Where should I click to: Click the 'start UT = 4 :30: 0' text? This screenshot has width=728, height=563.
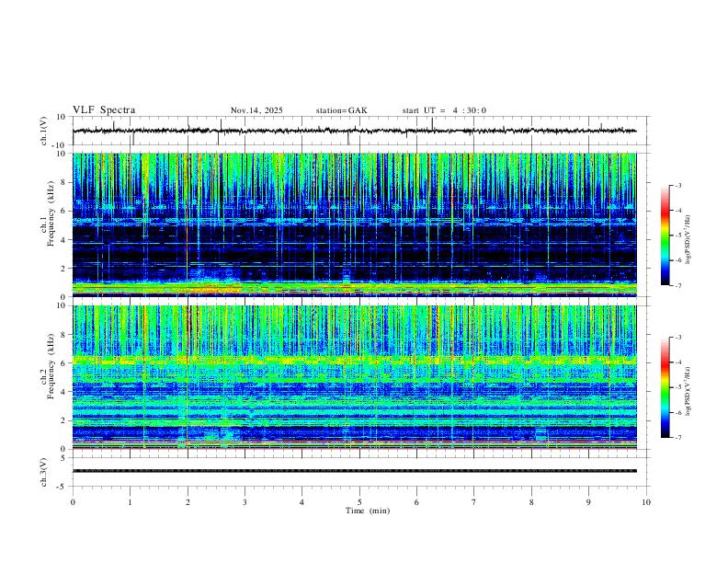[x=444, y=110]
